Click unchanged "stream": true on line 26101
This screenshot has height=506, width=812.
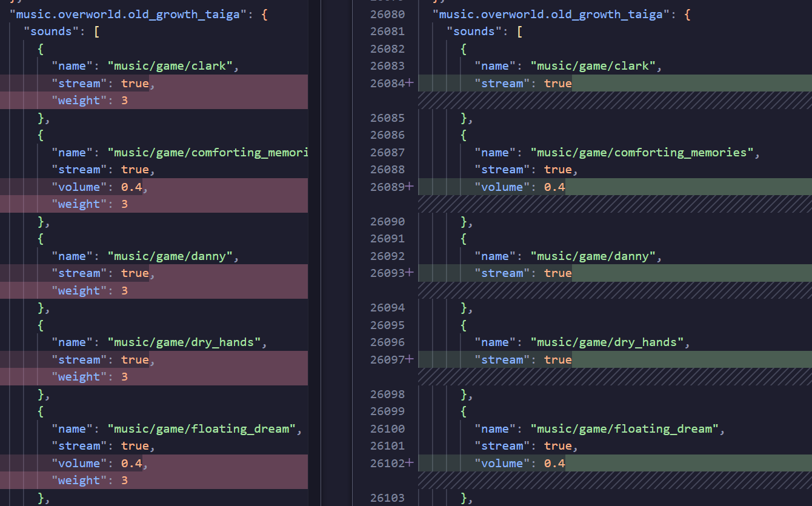tap(527, 446)
